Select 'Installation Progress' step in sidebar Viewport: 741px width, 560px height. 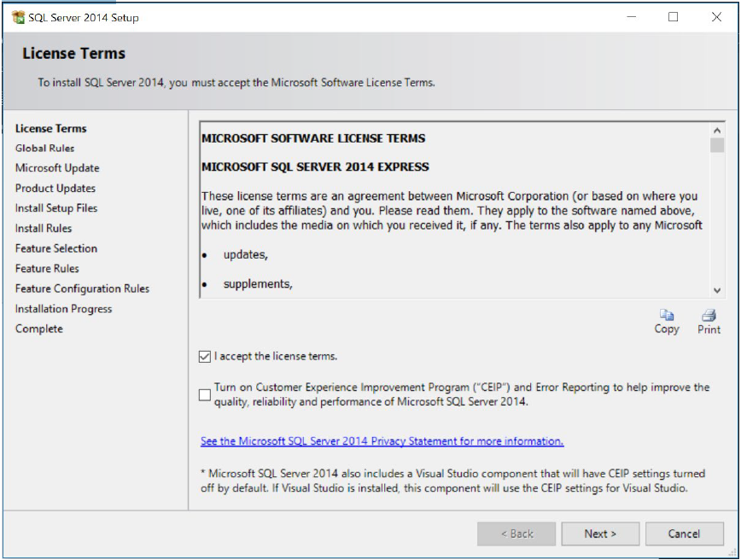coord(64,308)
